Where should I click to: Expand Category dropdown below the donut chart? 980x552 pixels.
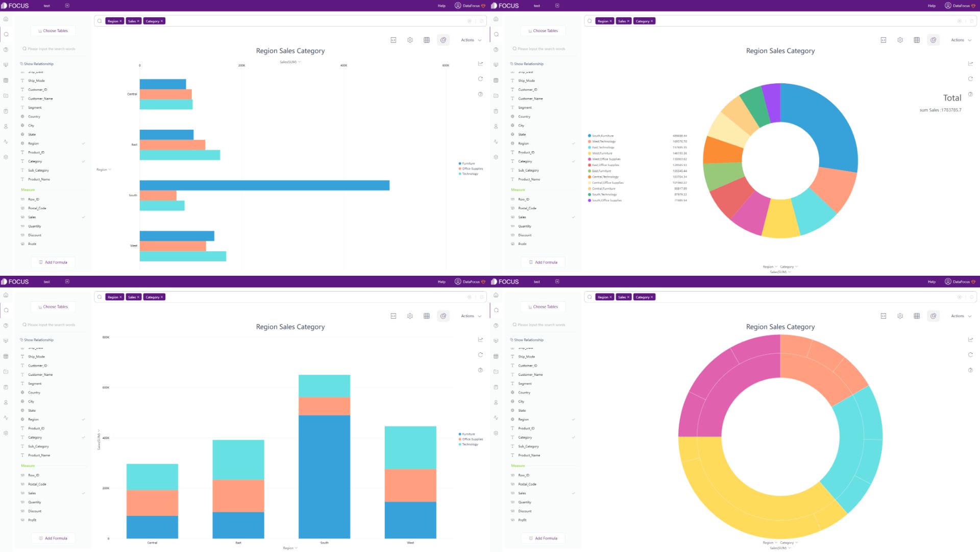tap(788, 267)
